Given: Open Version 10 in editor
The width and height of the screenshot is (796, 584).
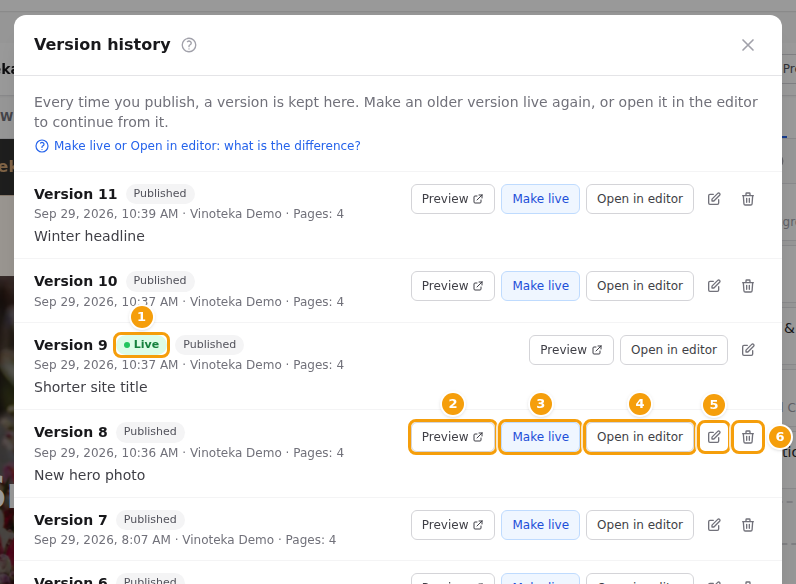Looking at the screenshot, I should pos(640,286).
